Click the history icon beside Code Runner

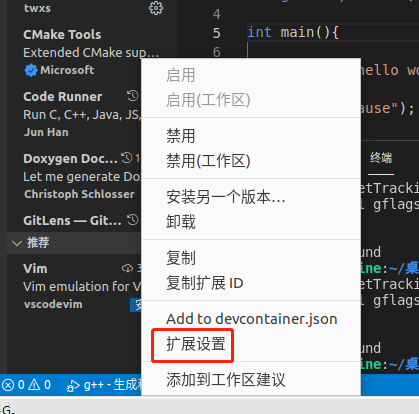click(x=133, y=96)
